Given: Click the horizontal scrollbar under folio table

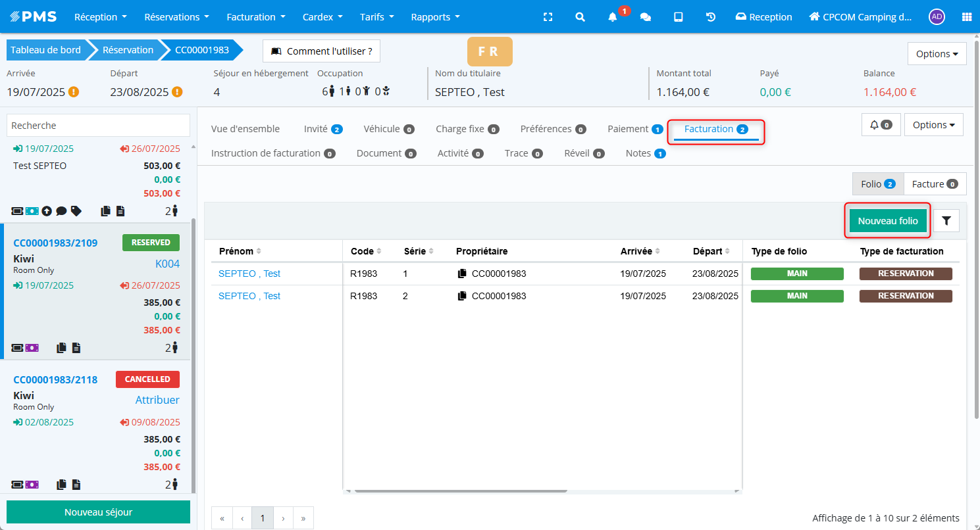Looking at the screenshot, I should point(459,491).
